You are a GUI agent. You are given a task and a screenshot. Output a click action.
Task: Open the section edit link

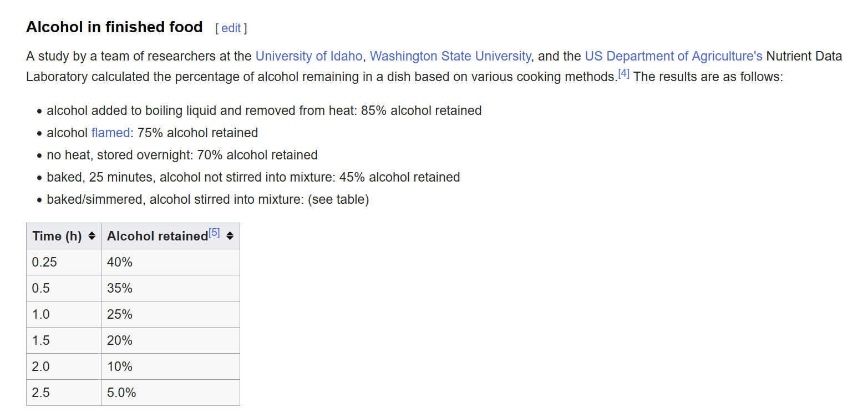[x=231, y=28]
